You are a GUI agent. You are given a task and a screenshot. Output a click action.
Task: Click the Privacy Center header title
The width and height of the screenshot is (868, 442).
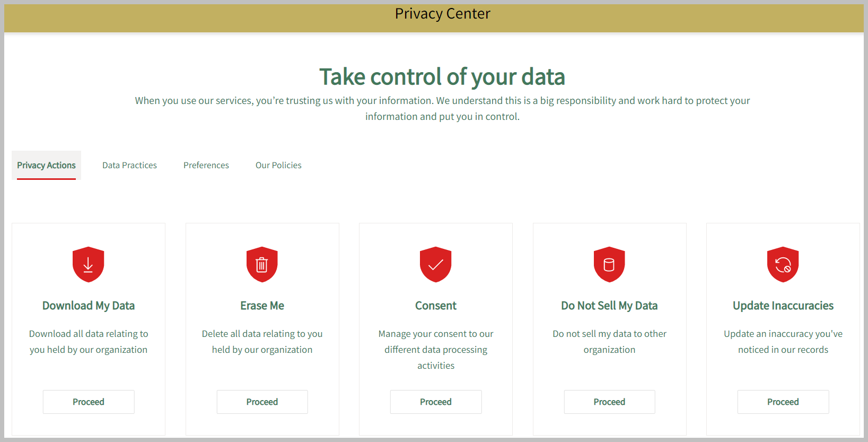tap(442, 14)
